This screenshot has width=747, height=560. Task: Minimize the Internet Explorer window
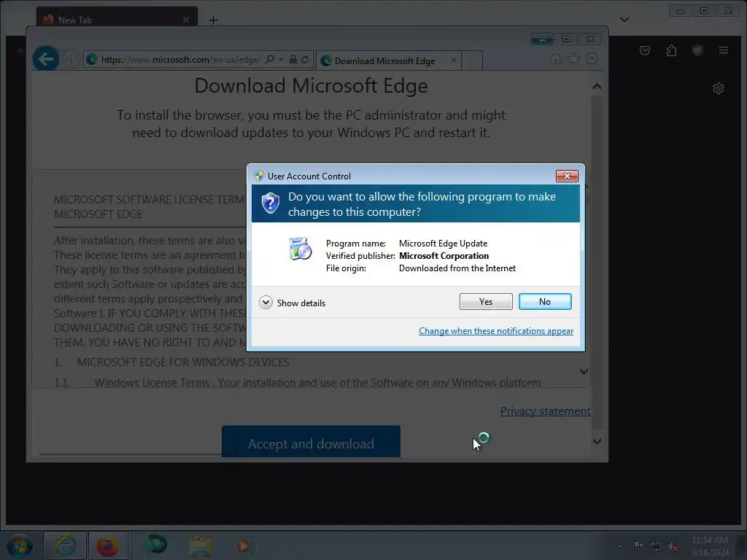[x=542, y=39]
